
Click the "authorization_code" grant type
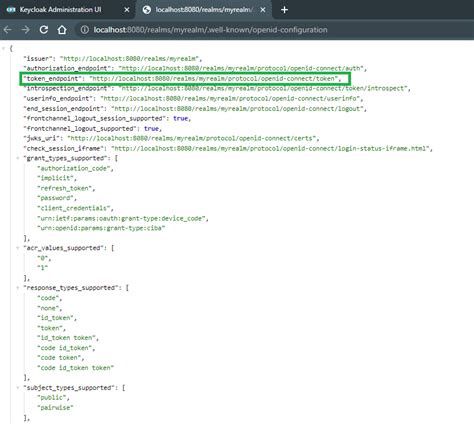coord(74,168)
